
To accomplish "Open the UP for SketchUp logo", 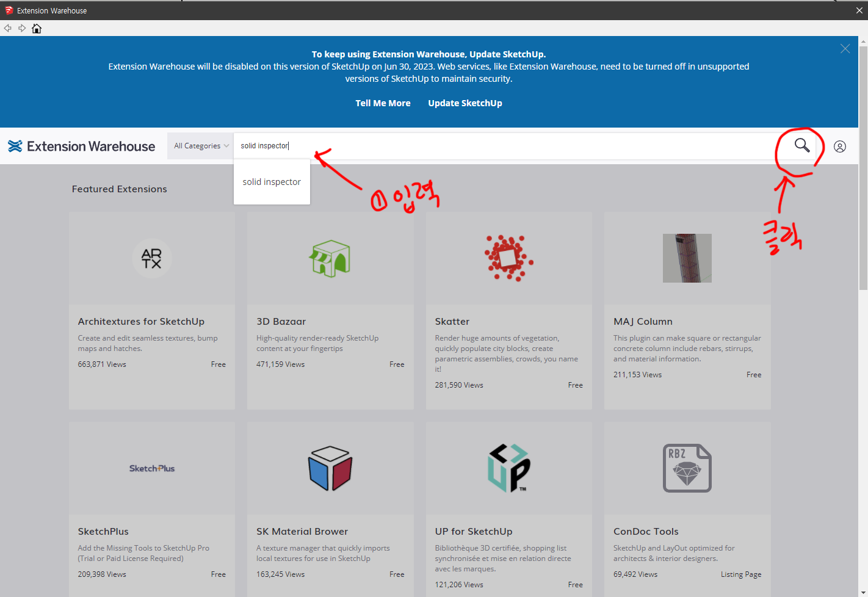I will [x=509, y=468].
